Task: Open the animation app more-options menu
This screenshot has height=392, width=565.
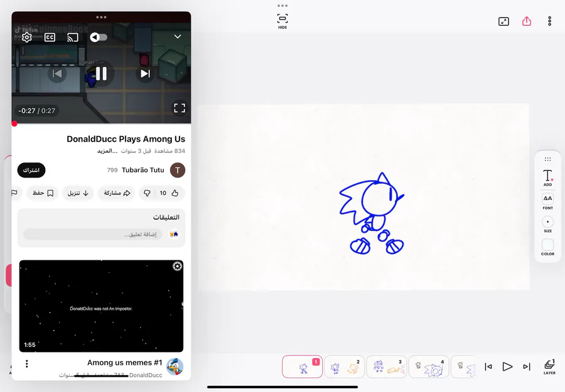Action: tap(549, 21)
